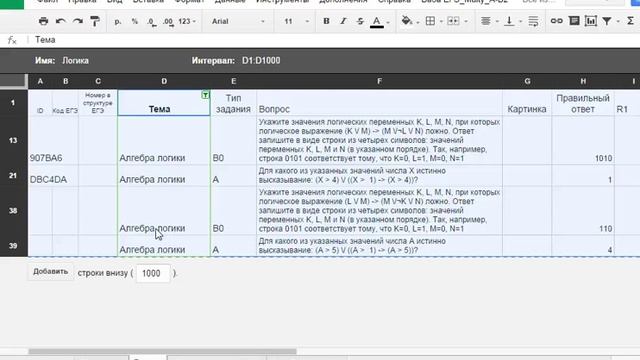
Task: Click the text color A icon
Action: [377, 22]
